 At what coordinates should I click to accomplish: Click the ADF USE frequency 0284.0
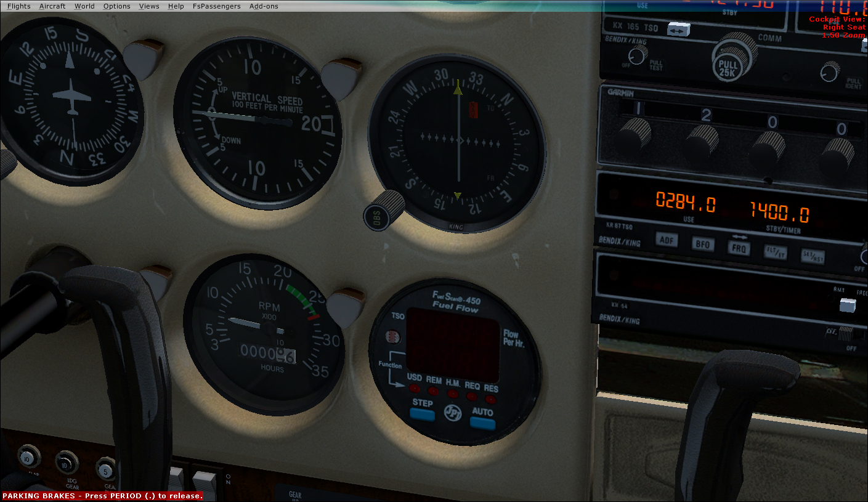click(x=686, y=202)
